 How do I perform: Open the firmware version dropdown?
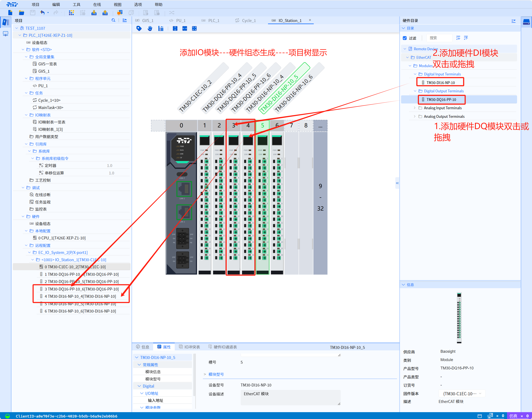pyautogui.click(x=462, y=394)
